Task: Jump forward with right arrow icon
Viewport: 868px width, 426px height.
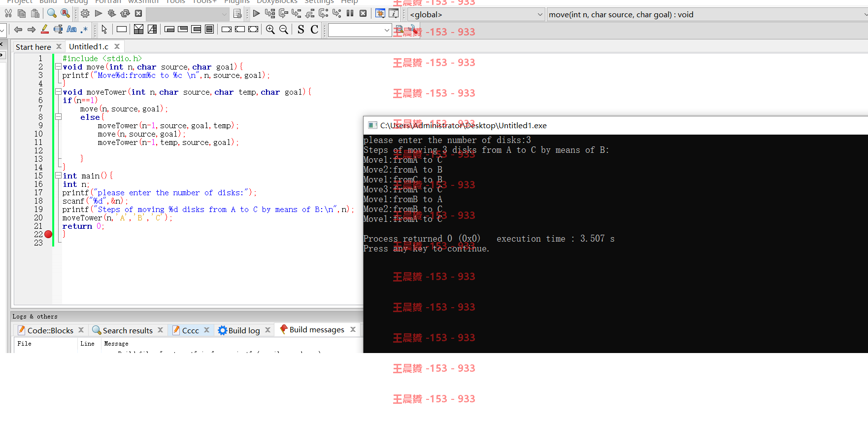Action: pos(32,30)
